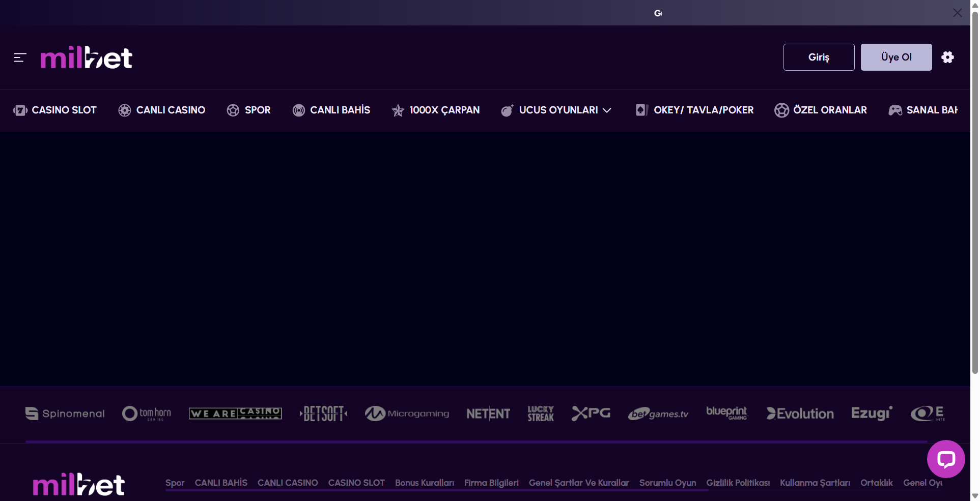Click the Microgaming provider logo
Screen dimensions: 980x501
tap(407, 414)
